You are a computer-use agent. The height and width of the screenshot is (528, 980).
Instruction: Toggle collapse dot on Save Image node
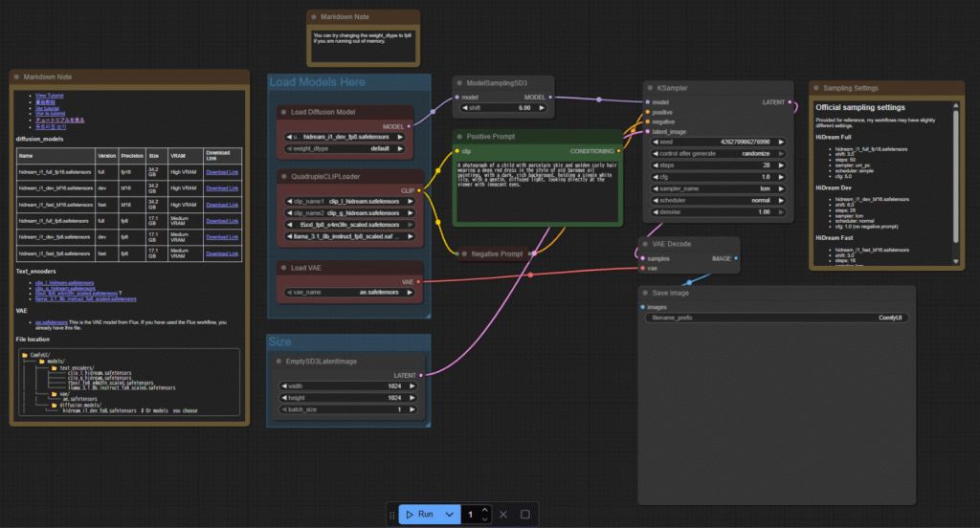pyautogui.click(x=645, y=293)
